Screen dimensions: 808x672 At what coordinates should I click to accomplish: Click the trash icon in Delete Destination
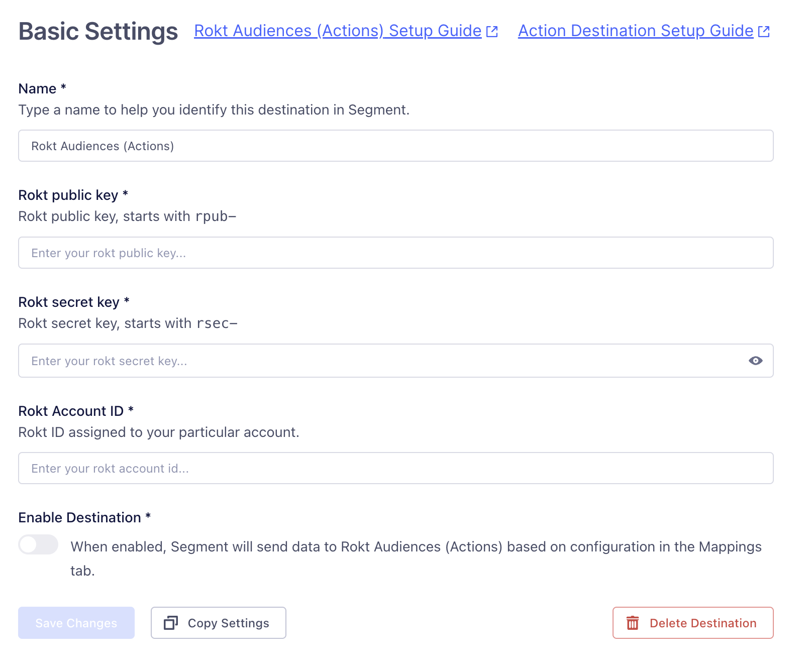pyautogui.click(x=633, y=623)
